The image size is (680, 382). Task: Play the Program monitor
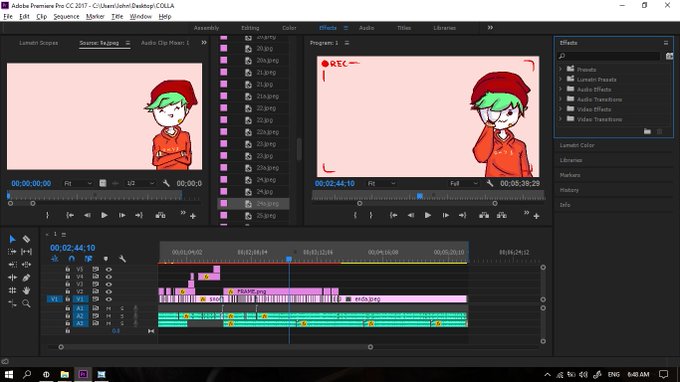click(x=428, y=215)
